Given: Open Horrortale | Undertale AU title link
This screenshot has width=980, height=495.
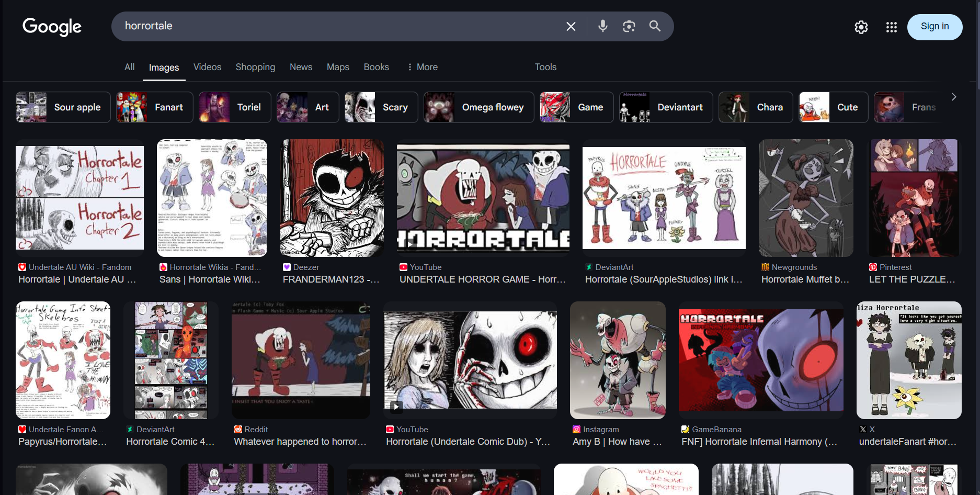Looking at the screenshot, I should (77, 279).
